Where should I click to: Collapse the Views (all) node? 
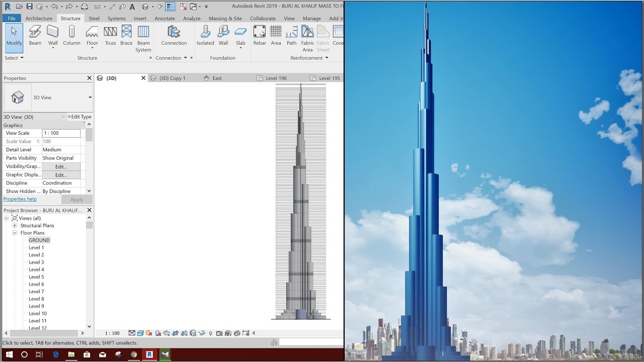point(7,218)
